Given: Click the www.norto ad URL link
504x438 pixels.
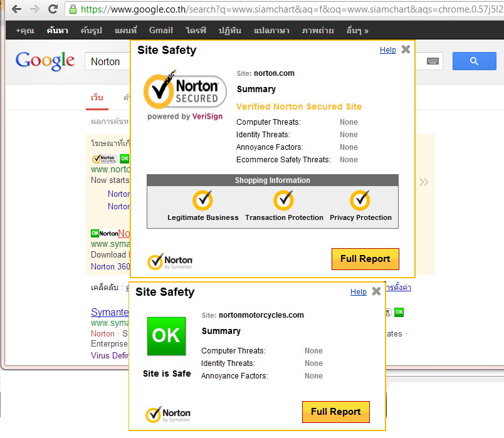Looking at the screenshot, I should [x=110, y=169].
